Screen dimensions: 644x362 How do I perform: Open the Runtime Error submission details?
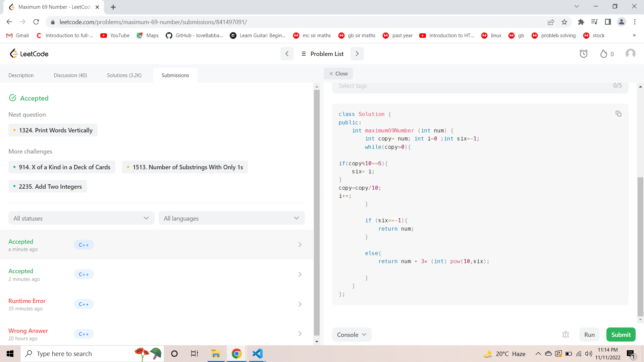point(157,304)
